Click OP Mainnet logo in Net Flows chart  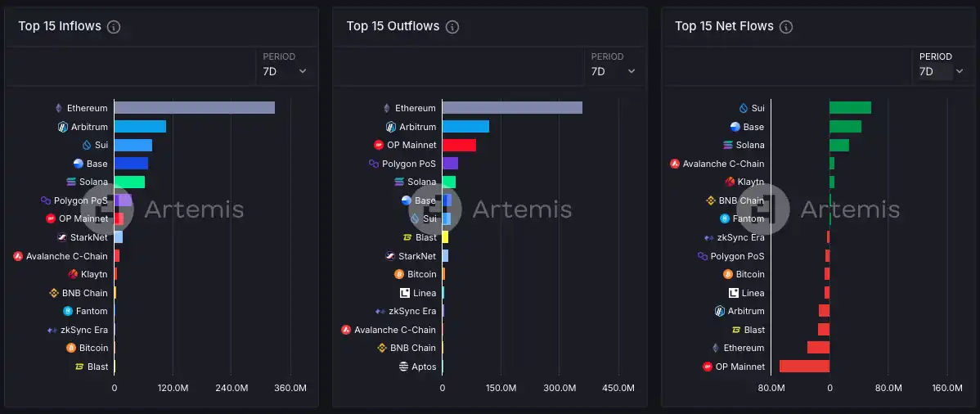(x=708, y=367)
